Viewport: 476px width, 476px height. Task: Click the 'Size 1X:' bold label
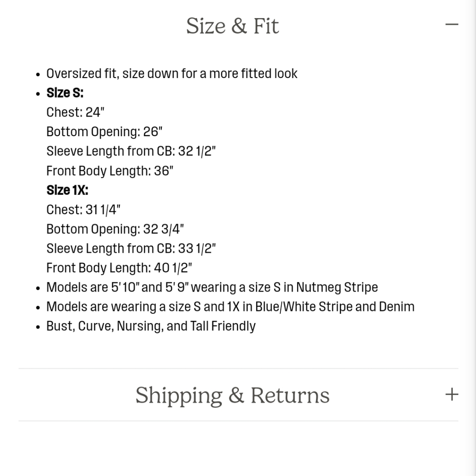pos(68,190)
